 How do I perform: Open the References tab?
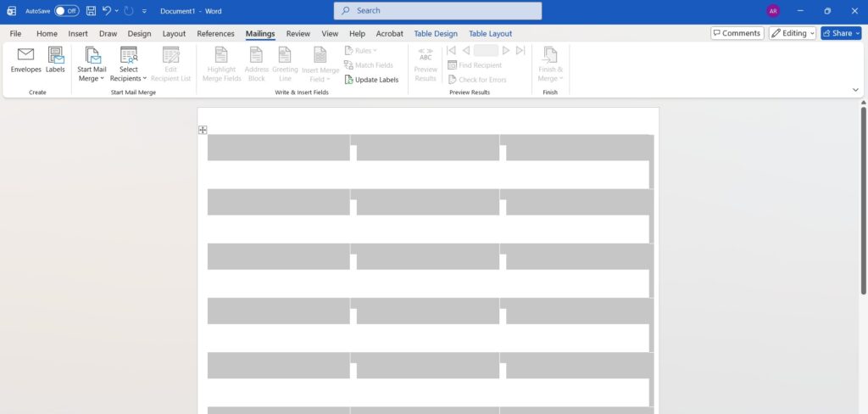(215, 34)
